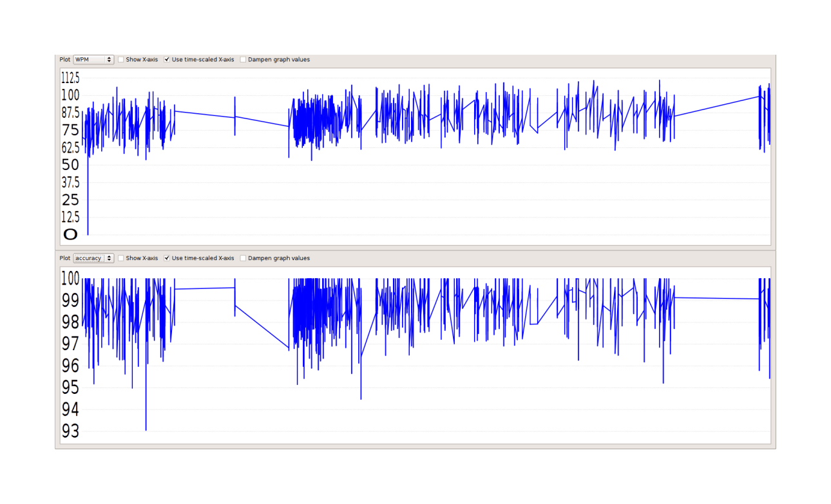Click the arrow stepper on the accuracy combo box
Viewport: 831px width, 504px height.
click(109, 258)
